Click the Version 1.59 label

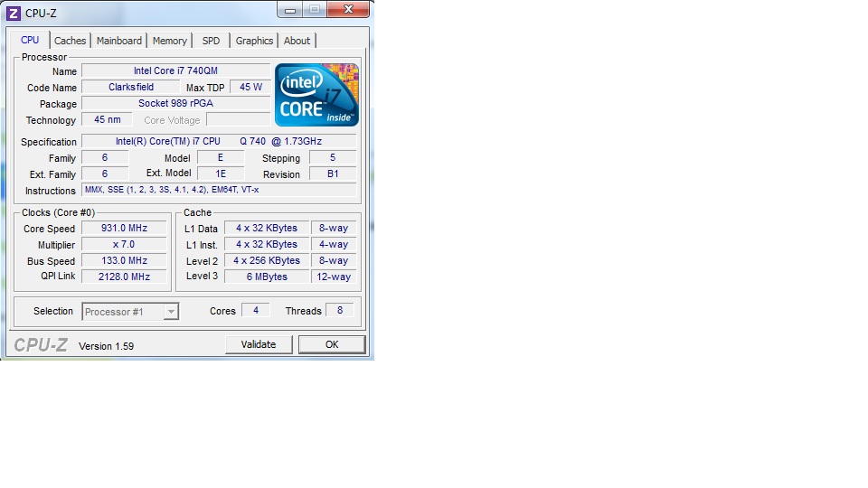pyautogui.click(x=107, y=346)
